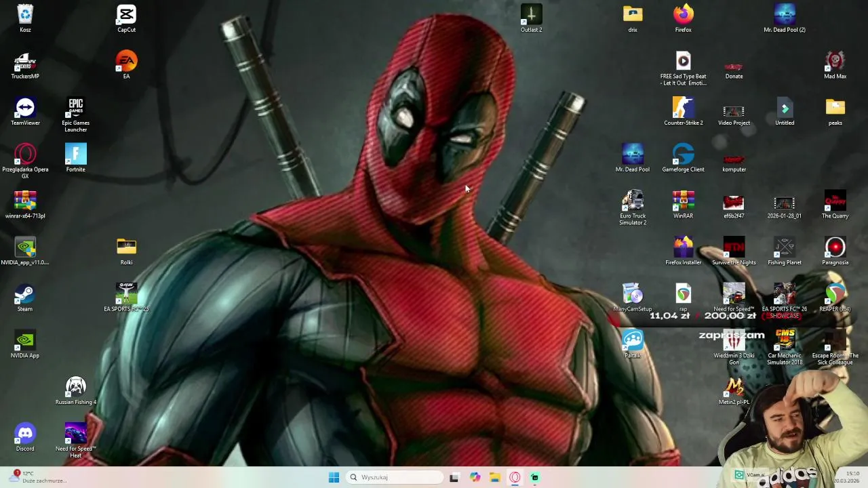Screen dimensions: 868x488
Task: Open the Windows Start menu
Action: tap(334, 477)
